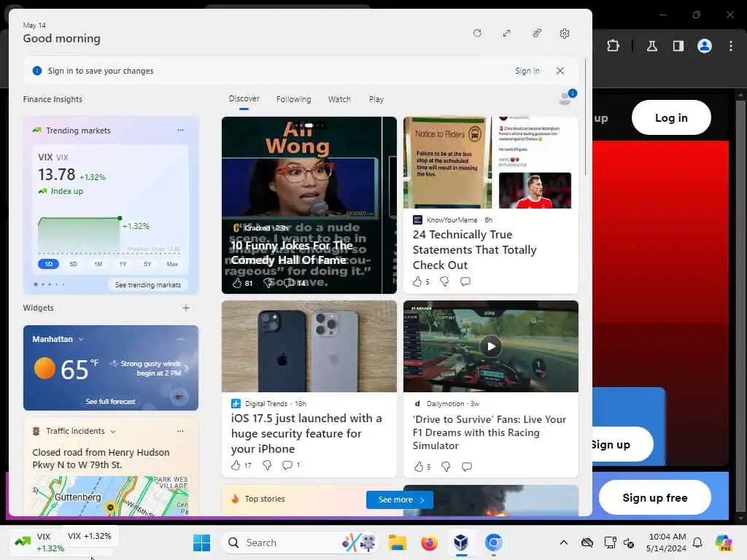Open VirtualBox from the taskbar

[x=461, y=542]
